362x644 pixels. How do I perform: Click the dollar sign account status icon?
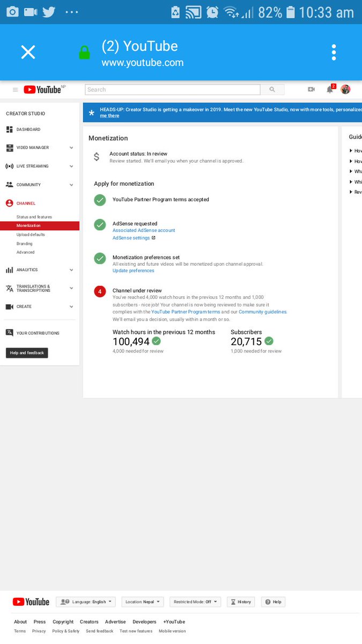tap(97, 157)
